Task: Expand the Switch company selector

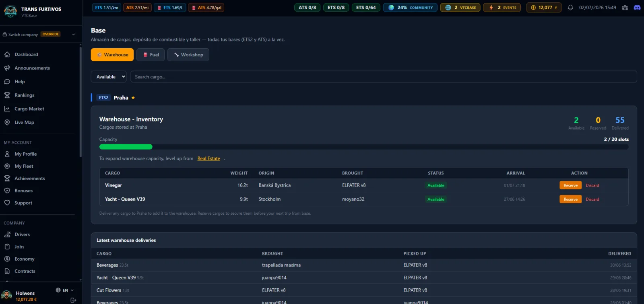Action: 39,34
